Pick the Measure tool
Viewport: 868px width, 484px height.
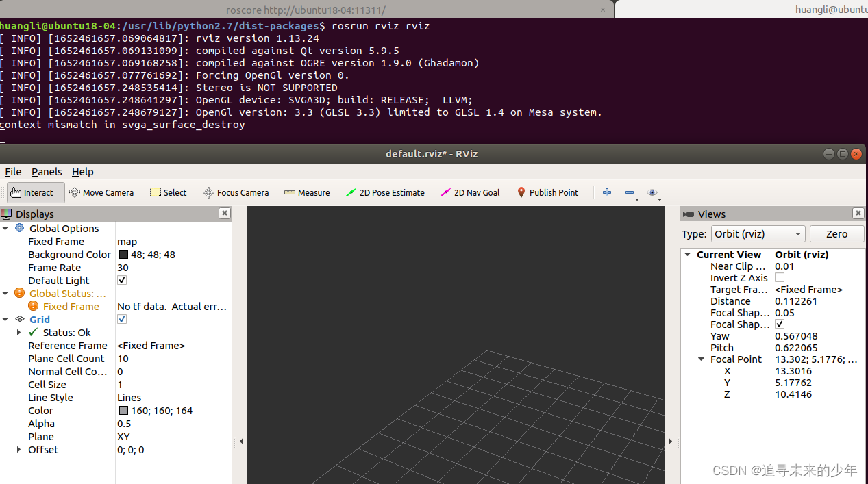(x=307, y=192)
